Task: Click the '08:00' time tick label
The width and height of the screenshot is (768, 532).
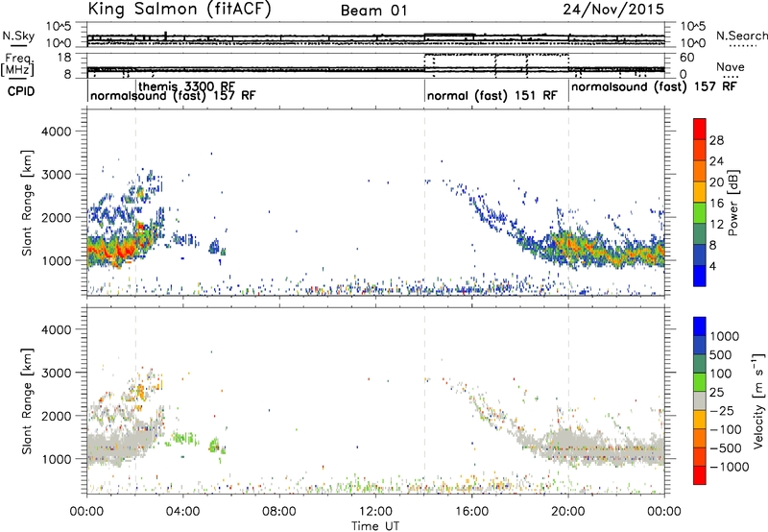Action: click(x=279, y=512)
